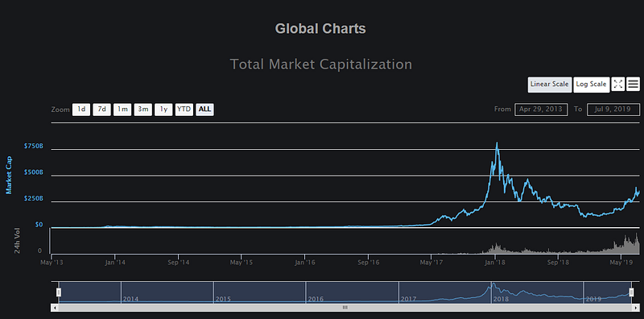Screen dimensions: 644x319
Task: Select 2016 in navigator timeline
Action: click(316, 299)
